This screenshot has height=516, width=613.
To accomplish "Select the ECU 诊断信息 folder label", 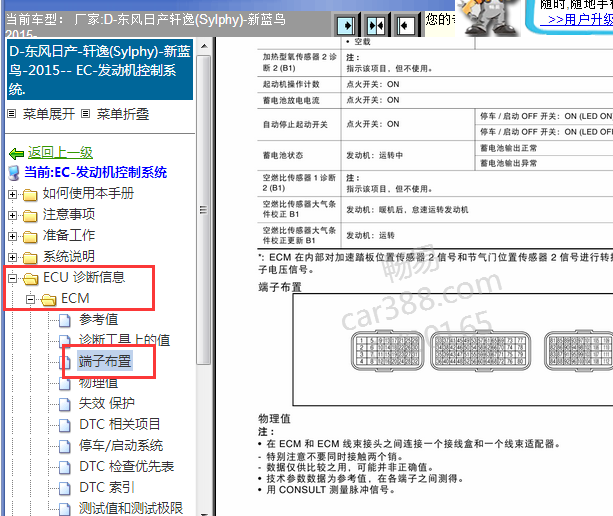I will tap(84, 277).
